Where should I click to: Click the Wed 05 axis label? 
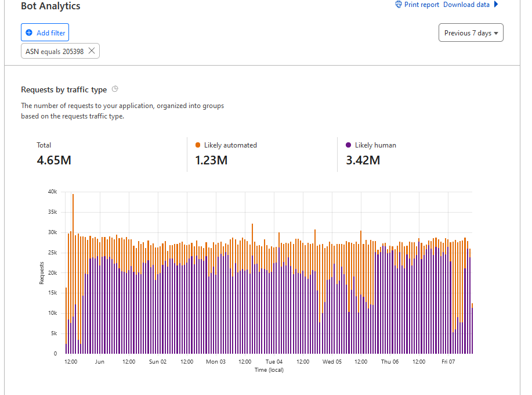point(332,362)
